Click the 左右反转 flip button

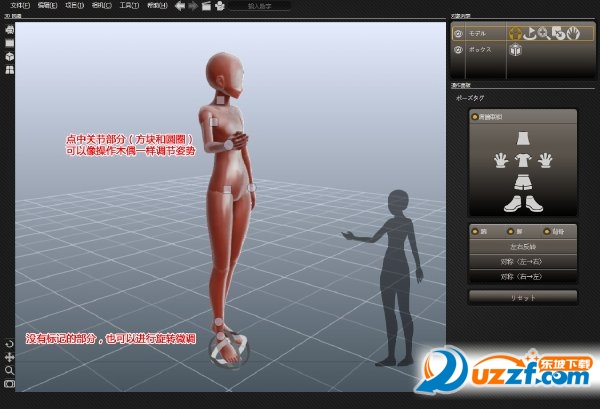(x=523, y=247)
